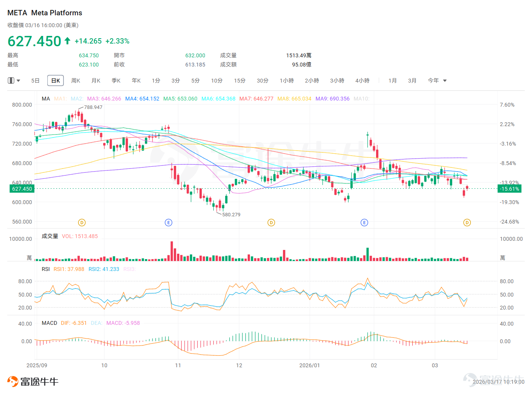The image size is (532, 394).
Task: Click the dividend D marker in December
Action: (271, 222)
